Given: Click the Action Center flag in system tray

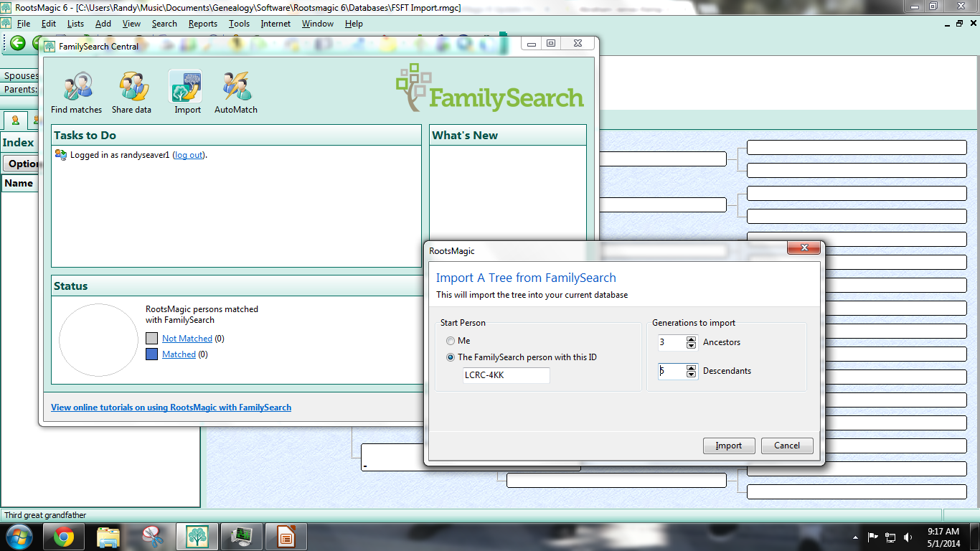Looking at the screenshot, I should 873,537.
